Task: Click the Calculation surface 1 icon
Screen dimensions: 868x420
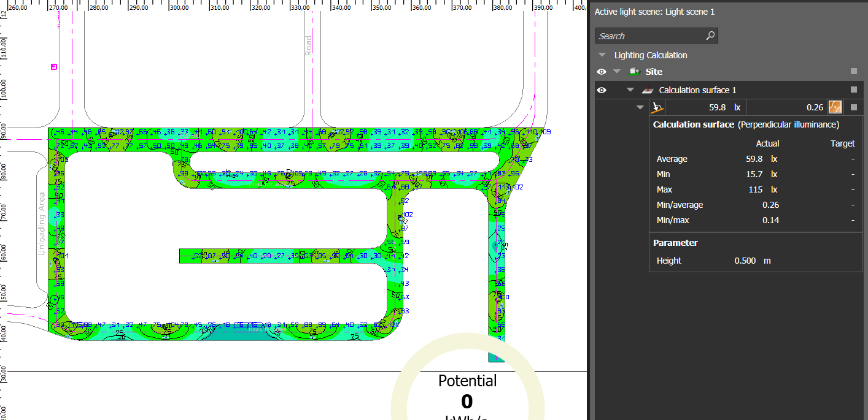Action: [x=647, y=90]
